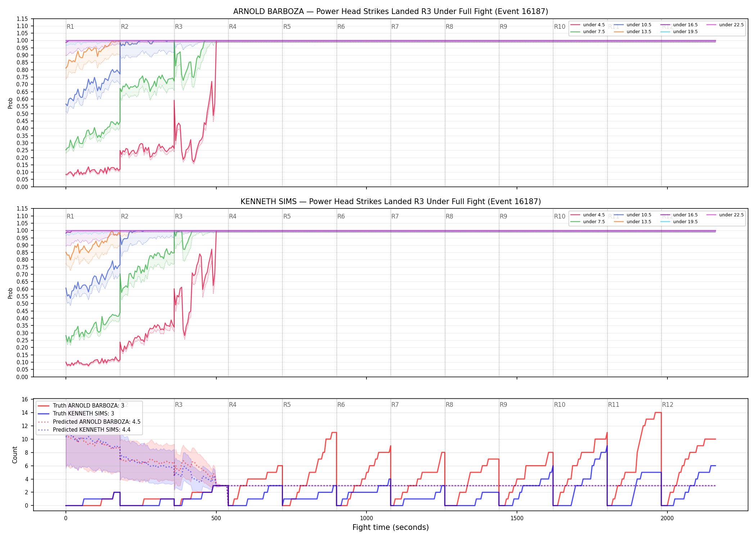Click the R12 round marker in bottom count chart
This screenshot has width=756, height=540.
click(667, 405)
